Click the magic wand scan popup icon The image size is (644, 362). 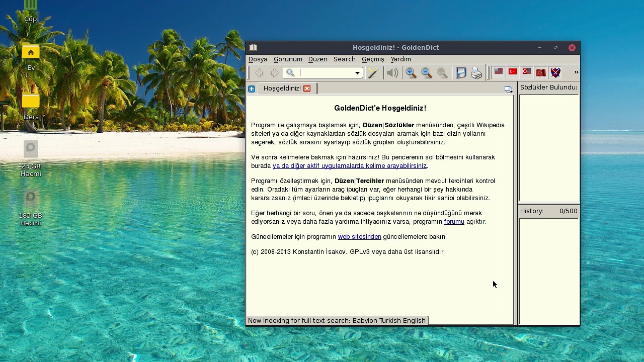[373, 73]
